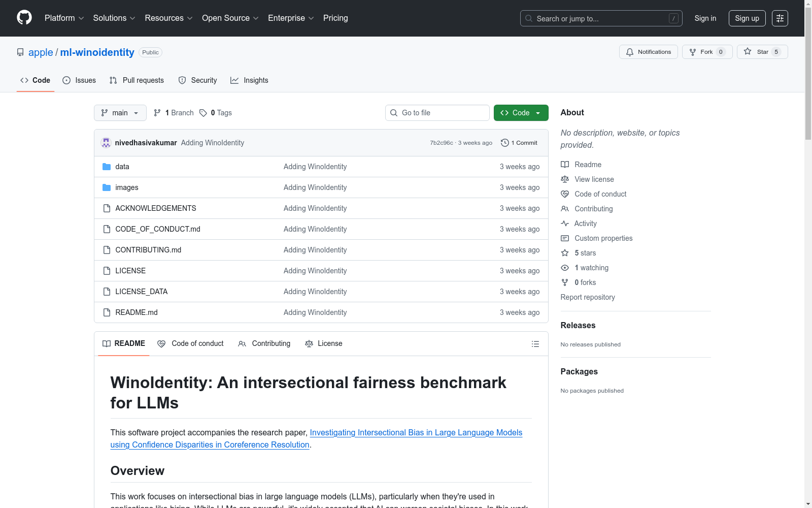Switch to the Security tab
The image size is (812, 508).
click(x=197, y=80)
